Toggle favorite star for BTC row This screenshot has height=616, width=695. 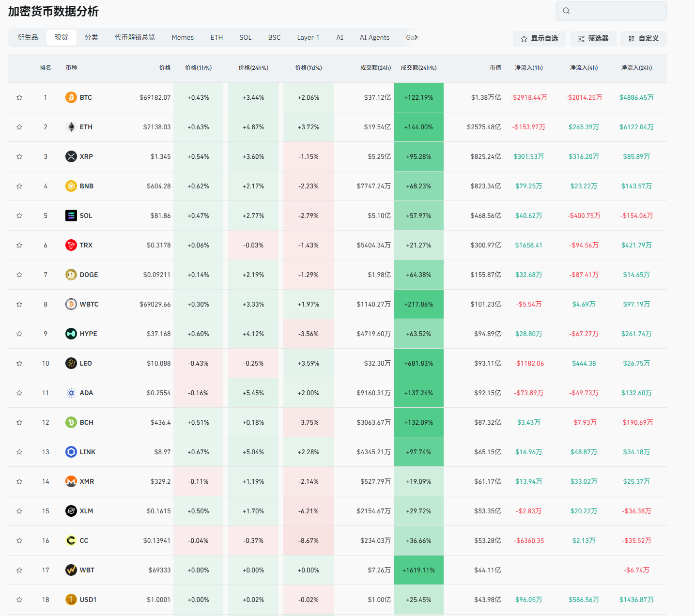coord(19,97)
